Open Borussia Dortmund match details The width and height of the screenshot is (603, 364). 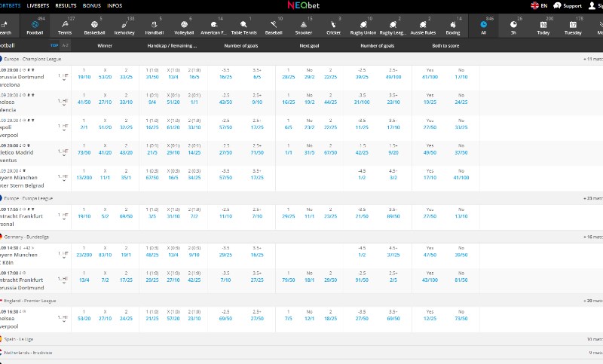click(x=22, y=77)
